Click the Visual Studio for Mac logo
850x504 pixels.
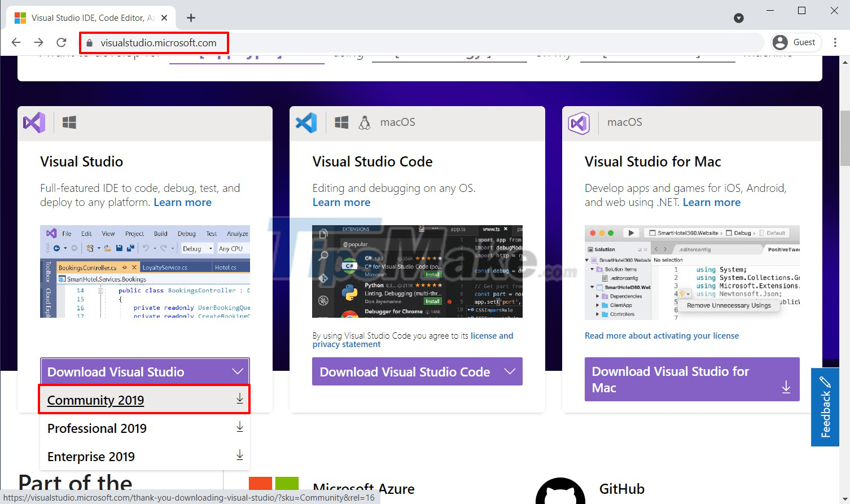pos(579,123)
